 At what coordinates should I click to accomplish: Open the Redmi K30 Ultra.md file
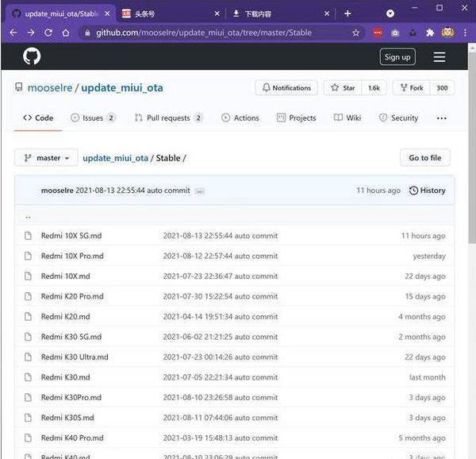pyautogui.click(x=75, y=357)
